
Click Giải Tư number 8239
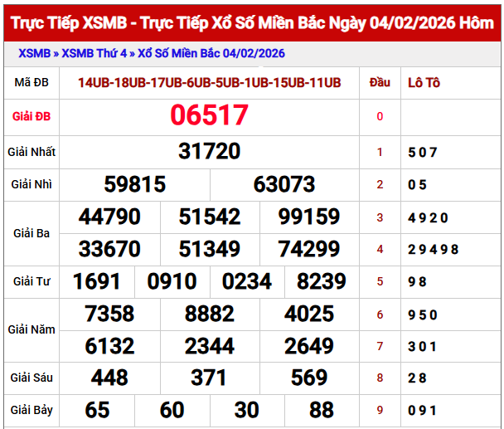[x=322, y=281]
